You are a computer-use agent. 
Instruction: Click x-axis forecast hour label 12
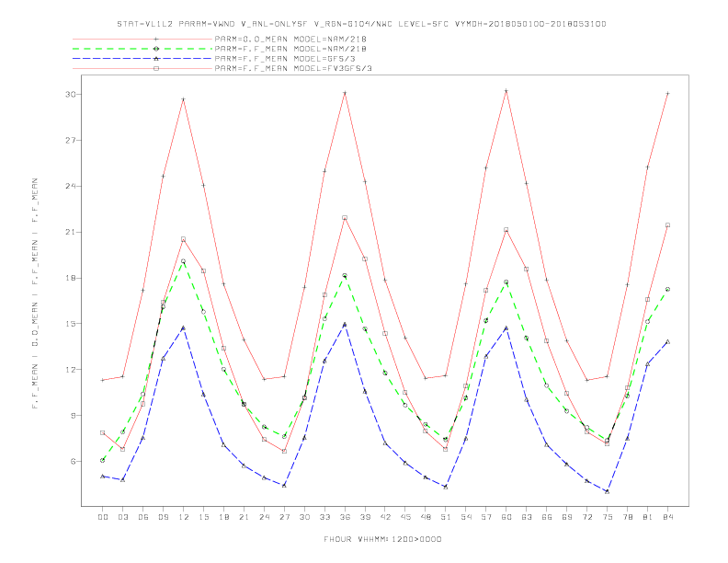click(x=184, y=517)
